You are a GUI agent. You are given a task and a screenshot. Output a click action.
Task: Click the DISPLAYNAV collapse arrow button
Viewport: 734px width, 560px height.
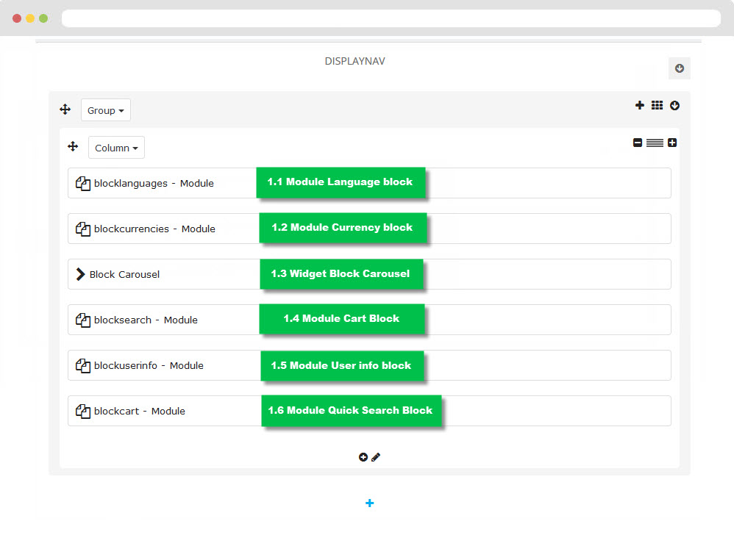click(680, 68)
